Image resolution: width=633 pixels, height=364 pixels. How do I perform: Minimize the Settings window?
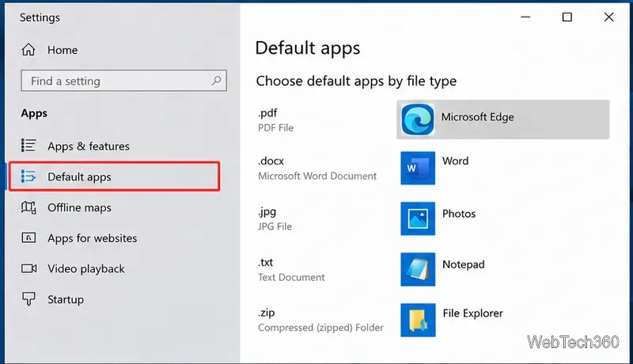tap(525, 17)
